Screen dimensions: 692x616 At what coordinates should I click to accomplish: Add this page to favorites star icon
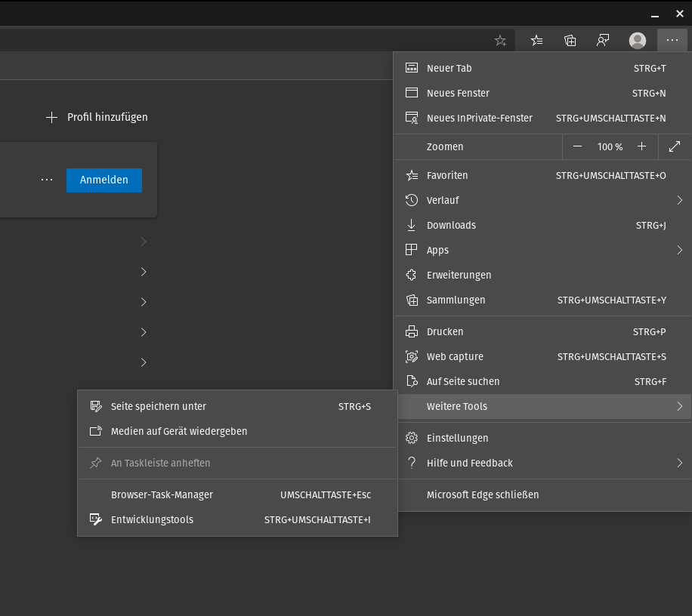(500, 41)
